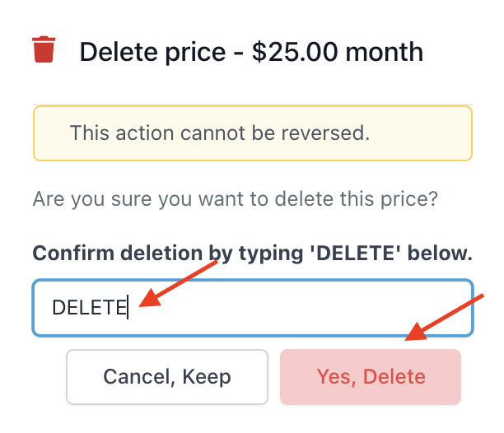Confirm deletion with the Yes, Delete button
The width and height of the screenshot is (504, 433).
(371, 377)
